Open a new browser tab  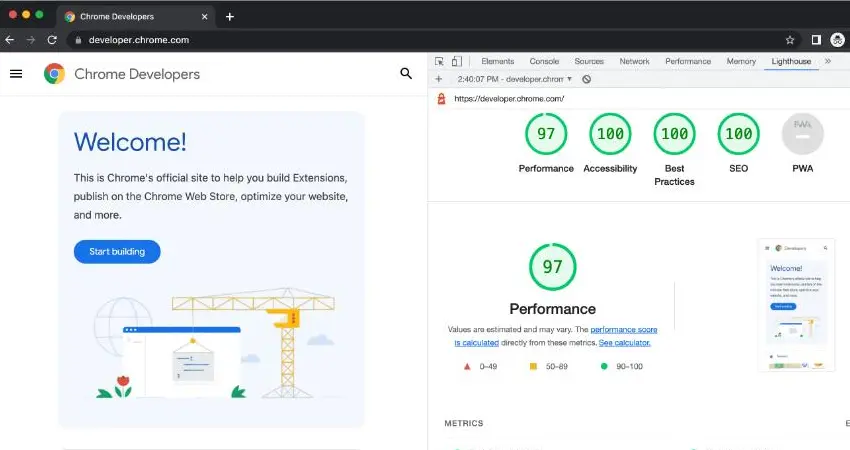230,17
